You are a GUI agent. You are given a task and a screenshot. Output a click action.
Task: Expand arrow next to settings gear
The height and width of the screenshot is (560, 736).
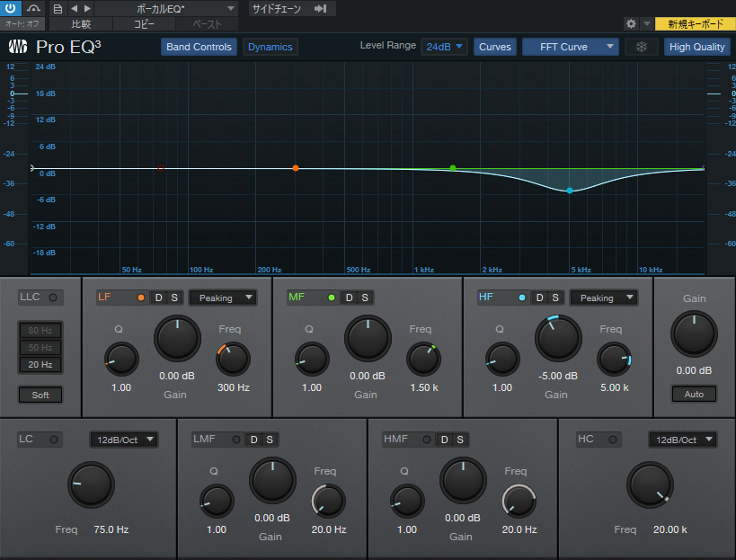pos(646,23)
